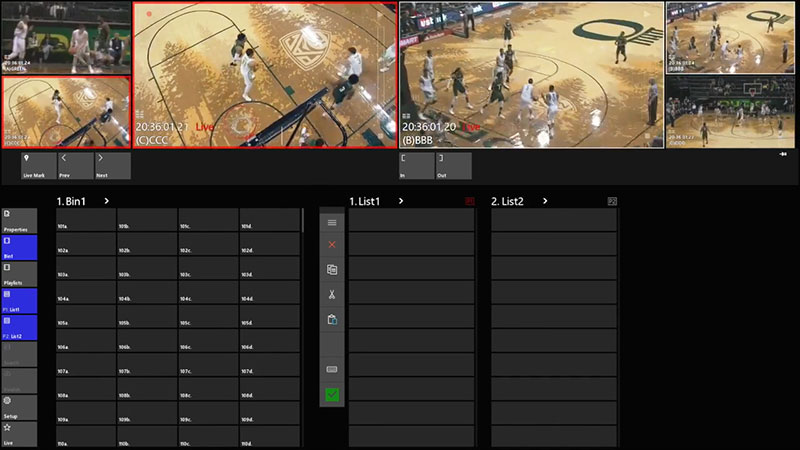Open Playlists from the sidebar

18,274
